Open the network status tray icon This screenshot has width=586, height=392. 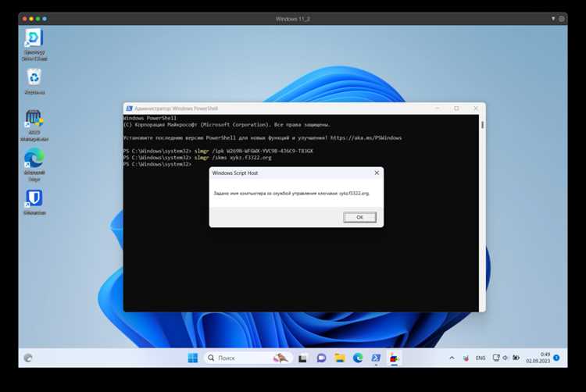coord(496,358)
